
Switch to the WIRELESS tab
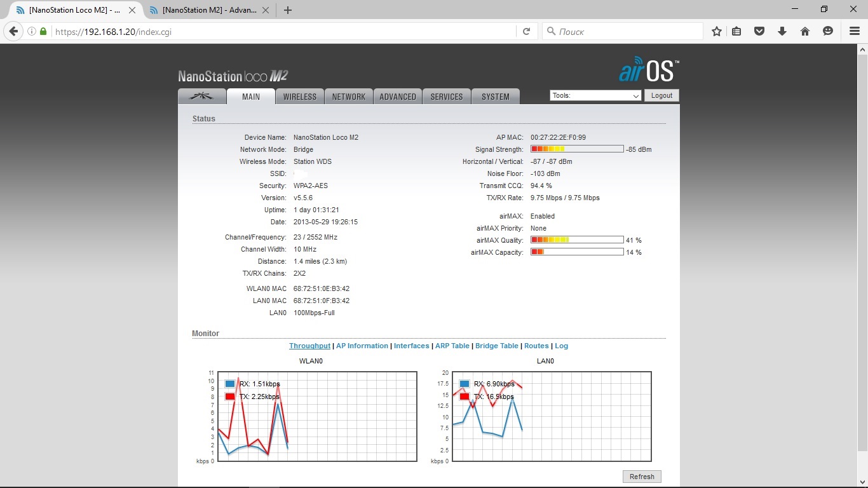click(x=300, y=97)
